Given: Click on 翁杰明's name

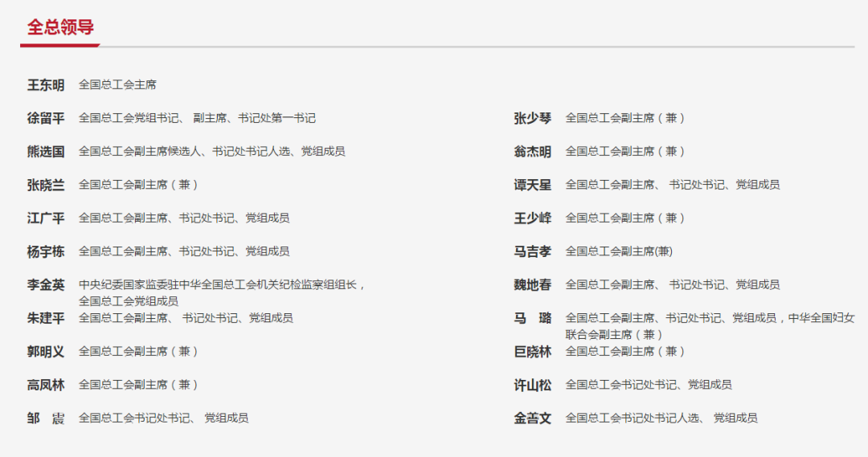Looking at the screenshot, I should point(533,151).
